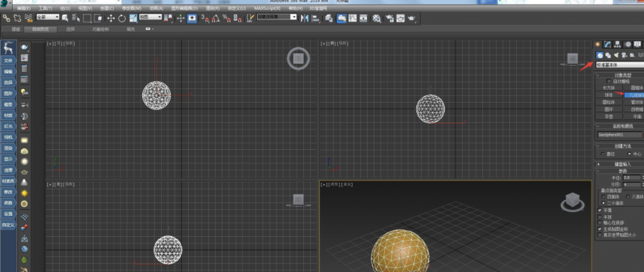Click the Unlink Selection tool
Screen dimensions: 644x272
tap(17, 18)
